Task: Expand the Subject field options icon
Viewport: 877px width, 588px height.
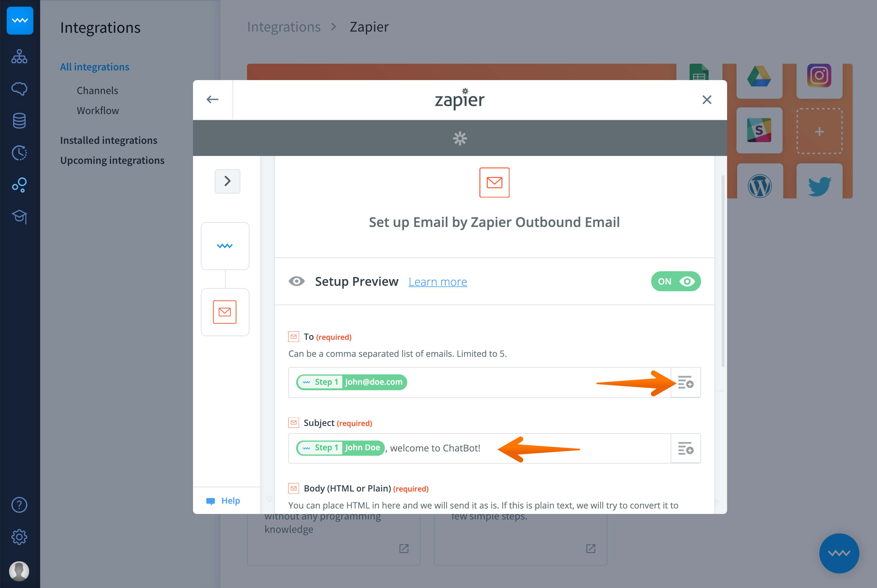Action: point(685,449)
